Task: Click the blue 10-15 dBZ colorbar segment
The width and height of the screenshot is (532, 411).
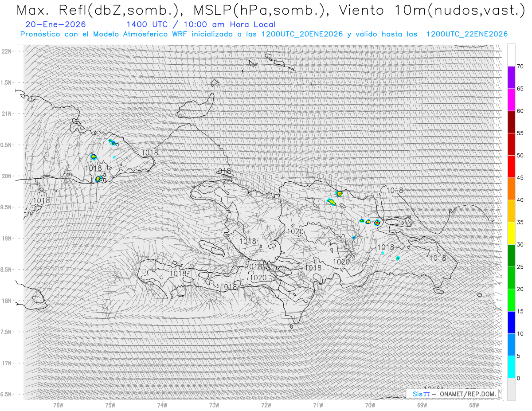Action: 511,322
